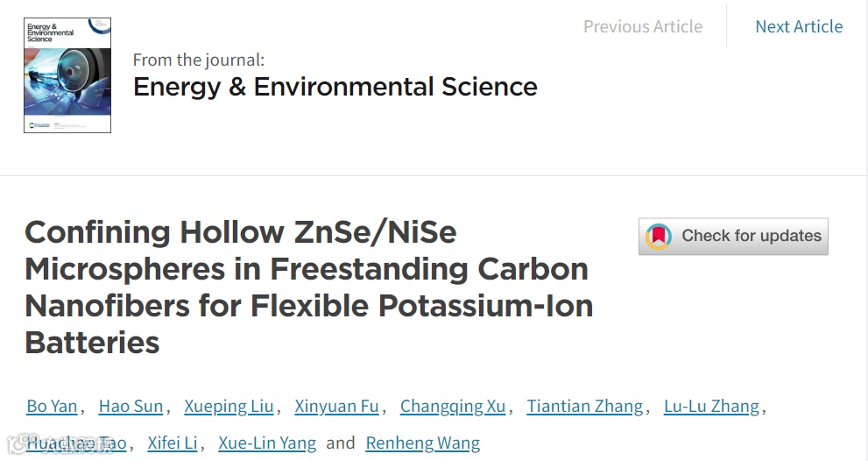Screen dimensions: 868x461
Task: Open author Bo Yan's profile link
Action: pos(52,406)
